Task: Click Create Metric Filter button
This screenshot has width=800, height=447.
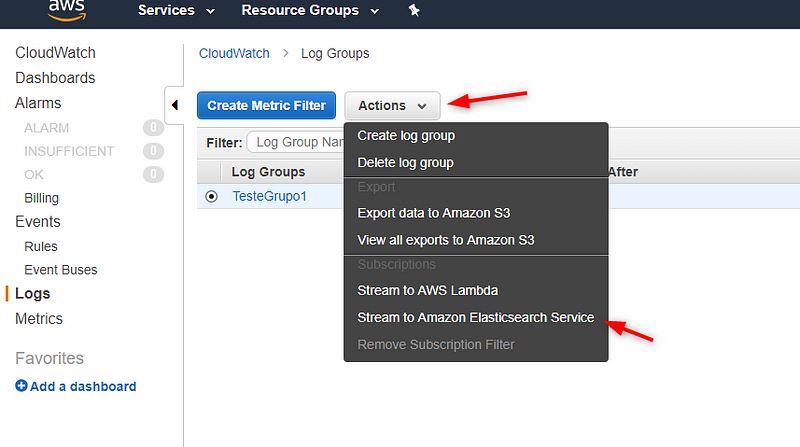Action: click(266, 106)
